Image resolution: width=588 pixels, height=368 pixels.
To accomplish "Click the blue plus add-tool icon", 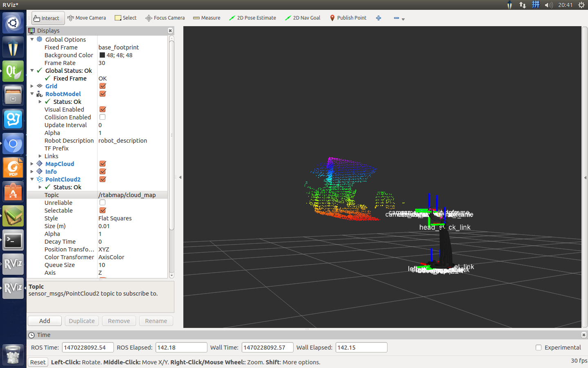I will 379,18.
